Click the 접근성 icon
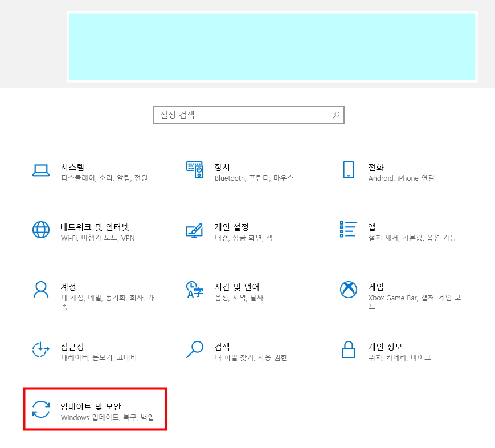This screenshot has height=448, width=495. click(41, 349)
